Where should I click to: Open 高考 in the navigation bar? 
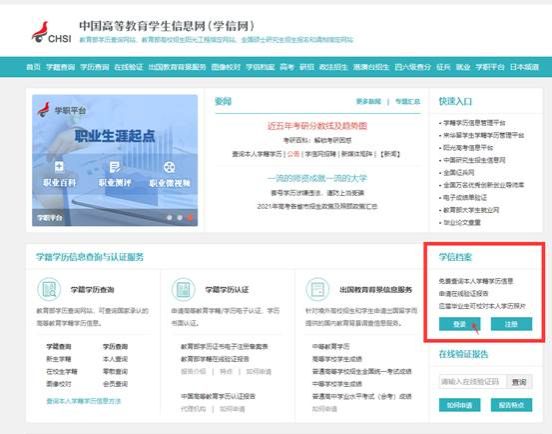pos(287,67)
